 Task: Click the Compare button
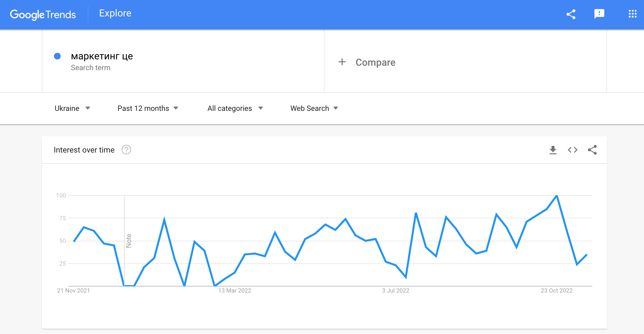tap(375, 62)
